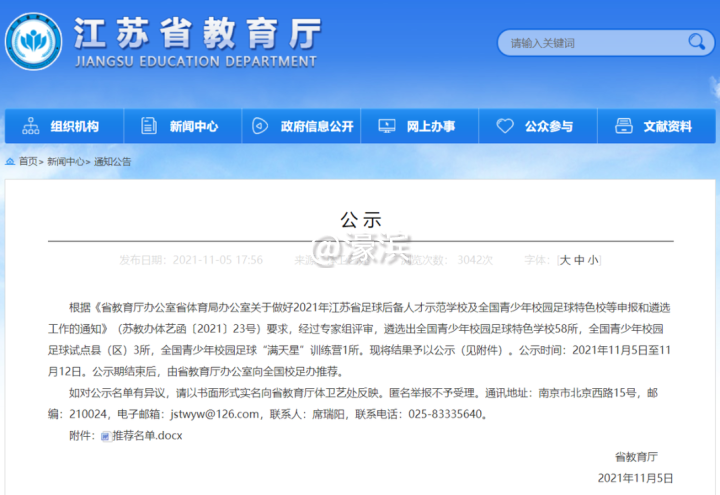Image resolution: width=720 pixels, height=495 pixels.
Task: Navigate to 新闻中心 via breadcrumb link
Action: (x=65, y=161)
